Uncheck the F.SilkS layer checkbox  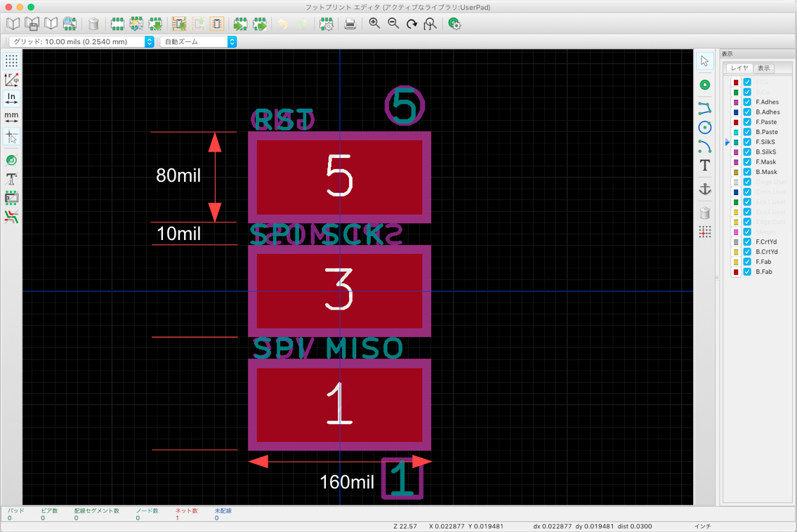pyautogui.click(x=747, y=142)
